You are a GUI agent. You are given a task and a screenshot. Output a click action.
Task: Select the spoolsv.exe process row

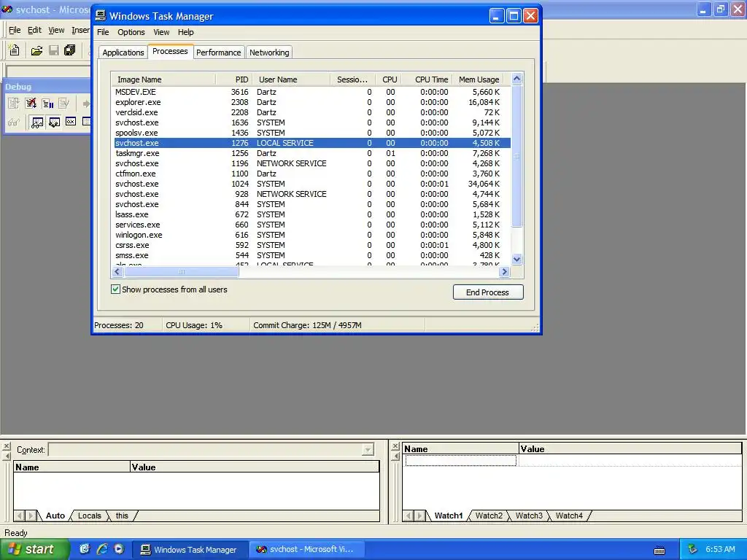point(311,133)
